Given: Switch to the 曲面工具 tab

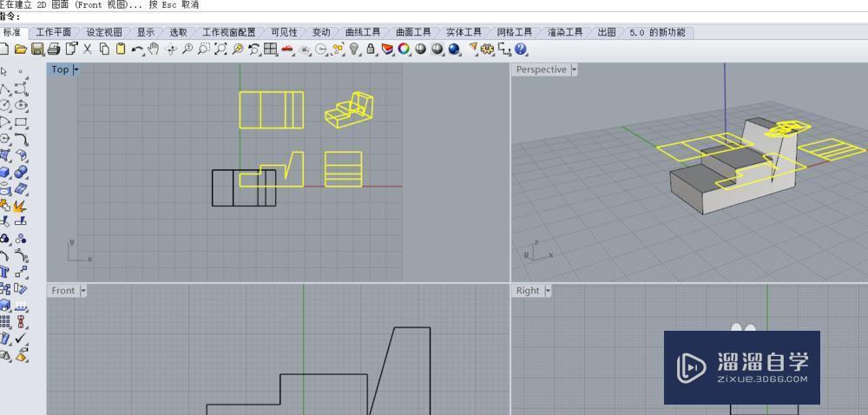Looking at the screenshot, I should point(413,33).
